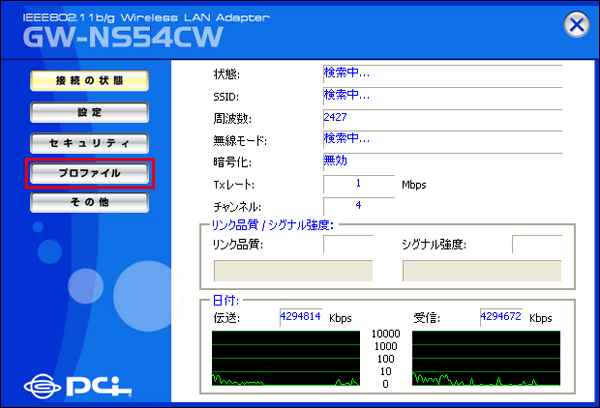Click the シグナル強度 value box

(x=537, y=244)
